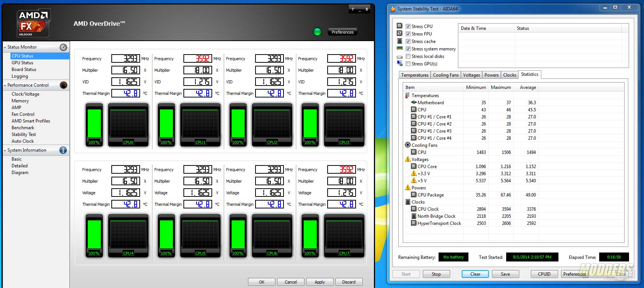
Task: Switch to the Clocks tab
Action: click(510, 75)
